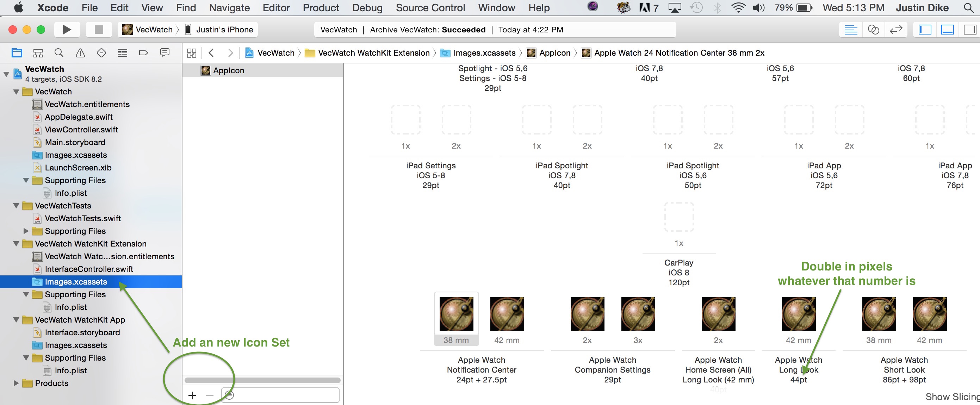This screenshot has width=980, height=405.
Task: Select the 42 mm Notification Center icon
Action: point(507,315)
